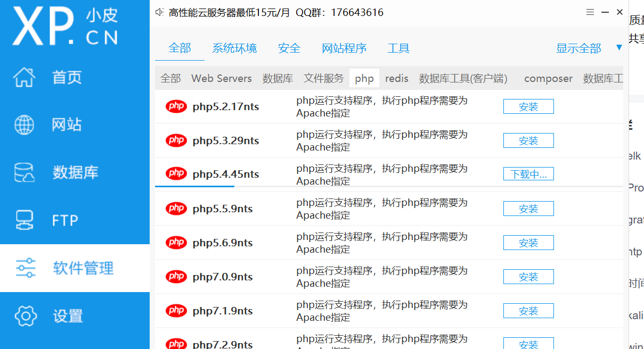
Task: Click the FTP computer icon
Action: click(25, 220)
